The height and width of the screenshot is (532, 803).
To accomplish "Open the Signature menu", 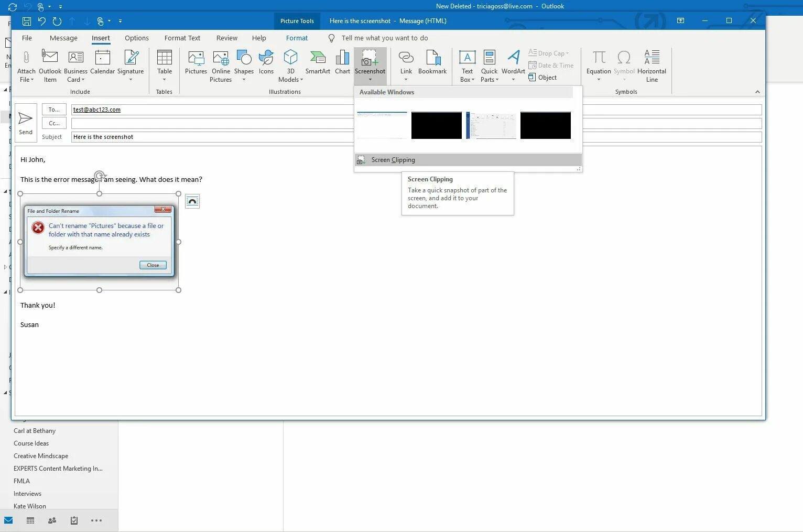I will coord(131,66).
